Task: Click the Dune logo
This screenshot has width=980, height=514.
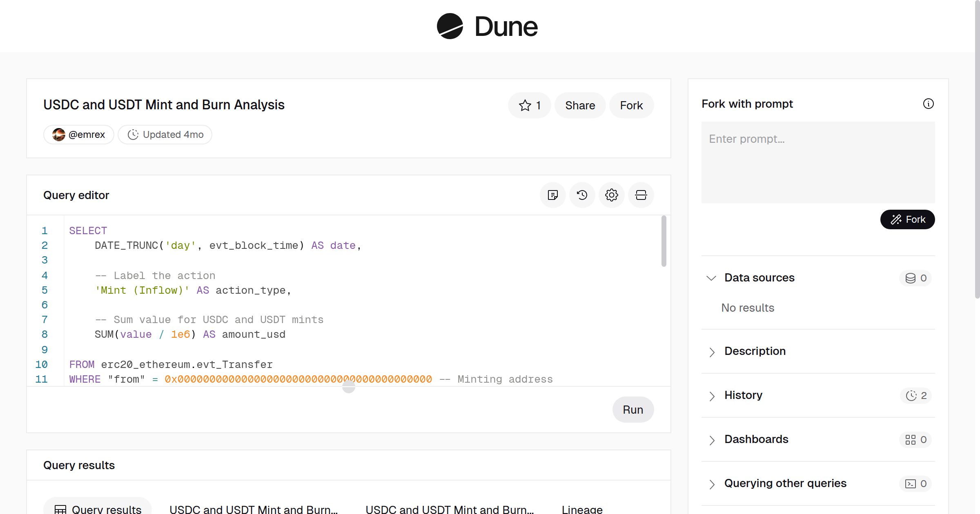Action: tap(486, 26)
